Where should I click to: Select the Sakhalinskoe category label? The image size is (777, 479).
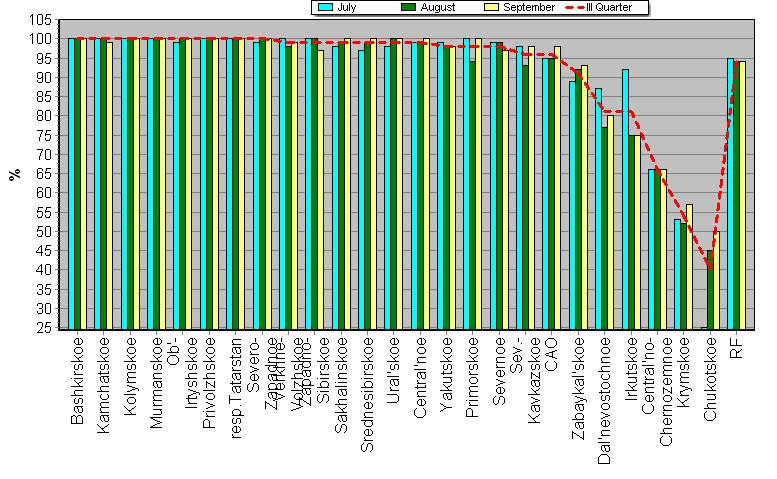341,385
